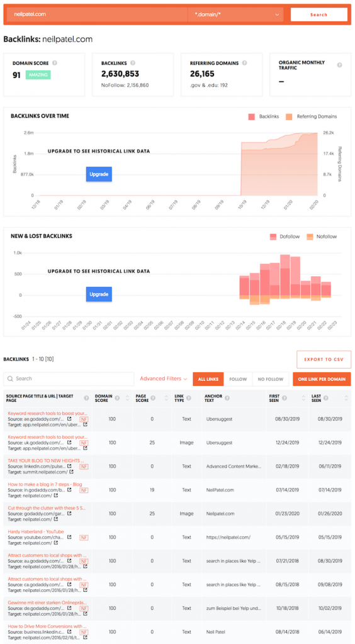Click the backlinks Search input field
Viewport: 355px width, 644px height.
(69, 379)
